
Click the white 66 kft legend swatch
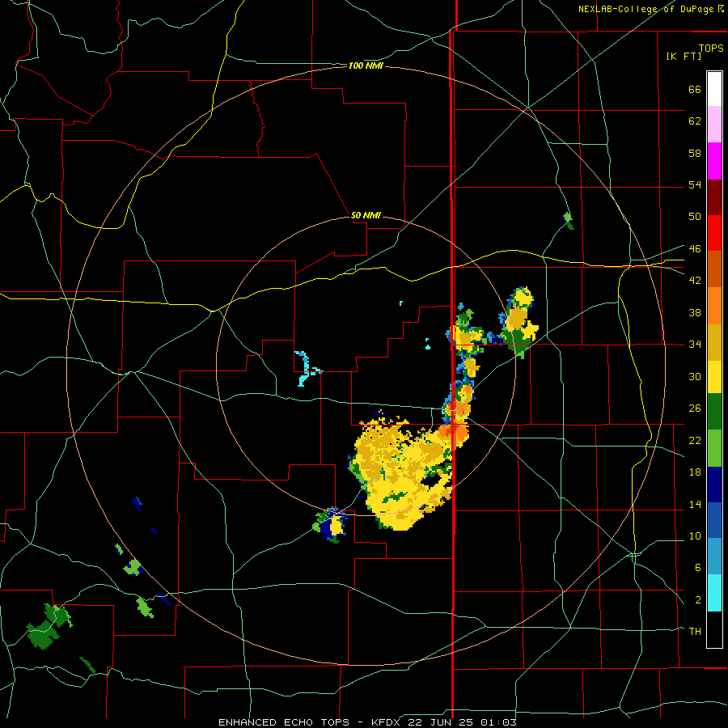point(714,89)
